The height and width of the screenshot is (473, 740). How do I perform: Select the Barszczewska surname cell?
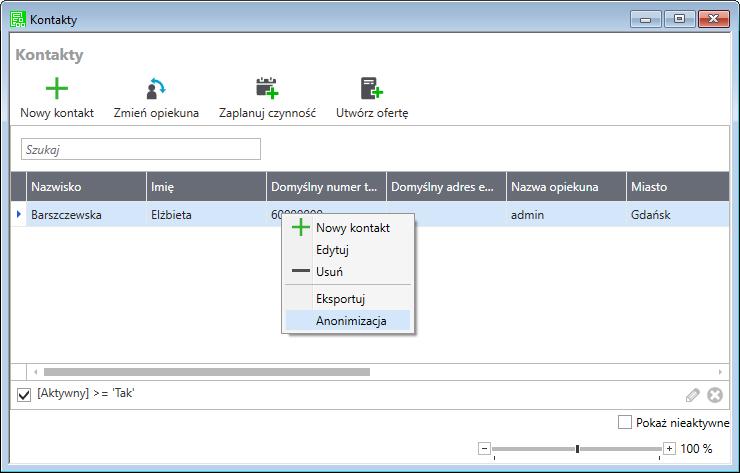(86, 214)
